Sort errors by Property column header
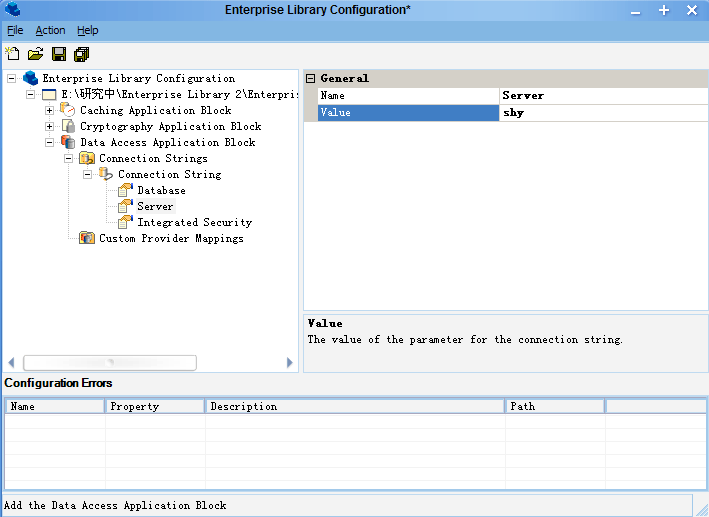This screenshot has width=709, height=517. 155,406
